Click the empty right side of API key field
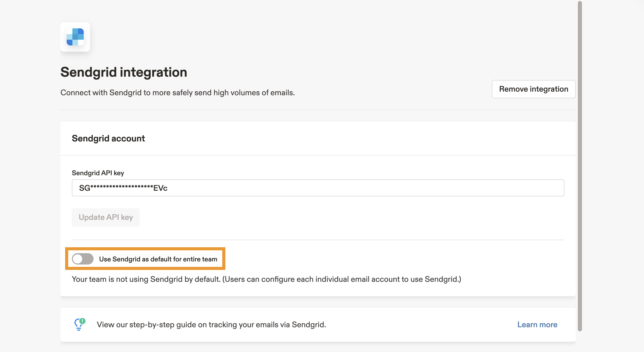 click(x=439, y=188)
